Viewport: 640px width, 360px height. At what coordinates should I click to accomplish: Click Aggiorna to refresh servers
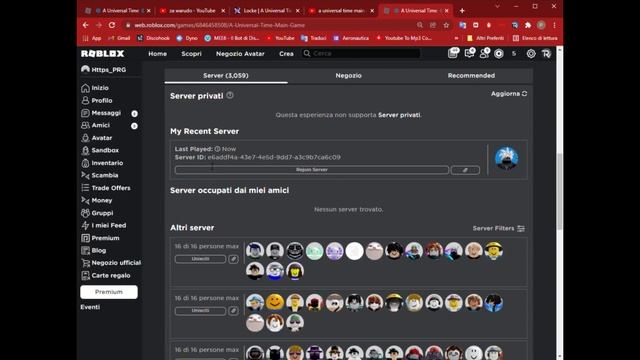click(509, 93)
